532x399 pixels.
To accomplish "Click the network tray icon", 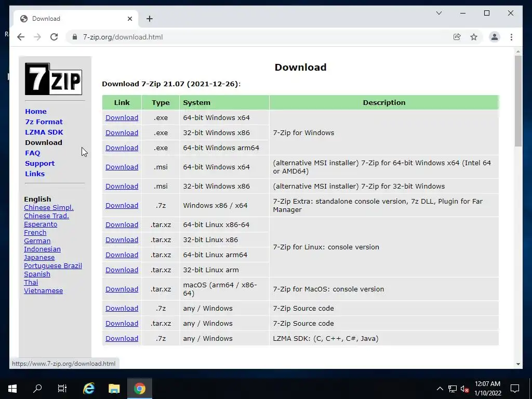I will pyautogui.click(x=453, y=389).
